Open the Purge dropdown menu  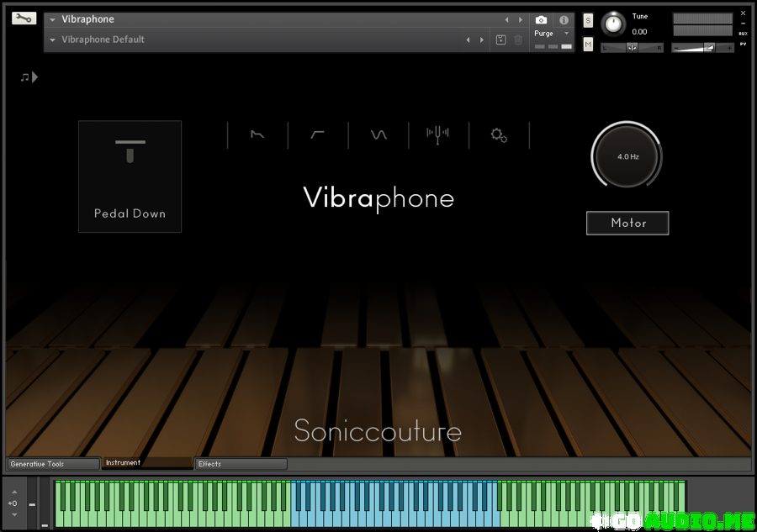[x=551, y=34]
